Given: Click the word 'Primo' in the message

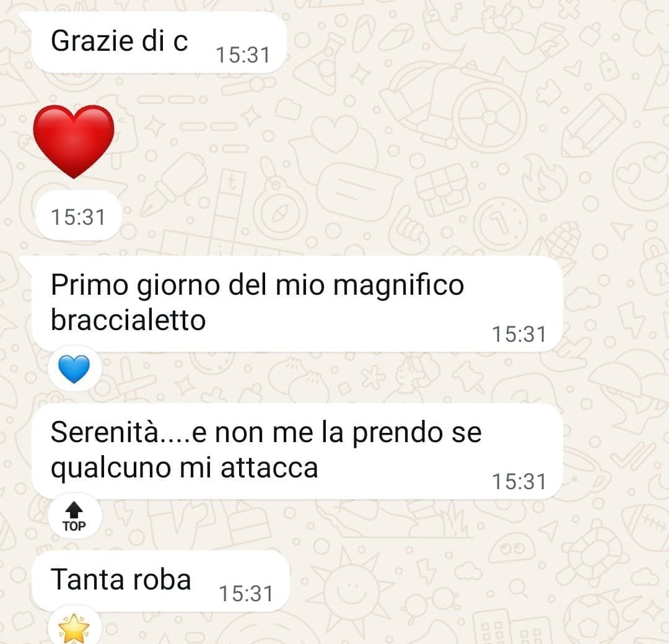Looking at the screenshot, I should point(90,285).
